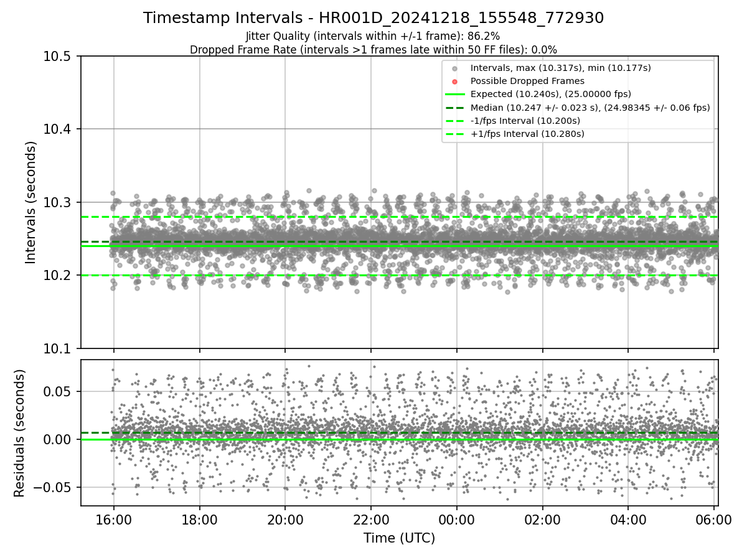The image size is (747, 560).
Task: Click the 'Dropped Frame Rate' 0.0% subtitle line
Action: point(374,49)
